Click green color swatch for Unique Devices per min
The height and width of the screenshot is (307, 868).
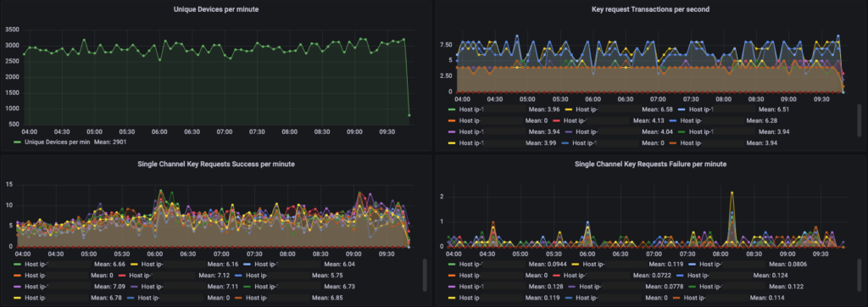[17, 142]
